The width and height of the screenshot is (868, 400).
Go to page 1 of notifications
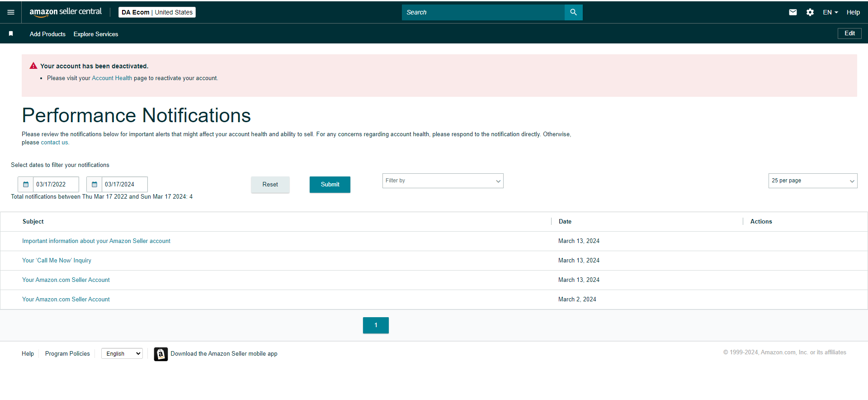(376, 325)
